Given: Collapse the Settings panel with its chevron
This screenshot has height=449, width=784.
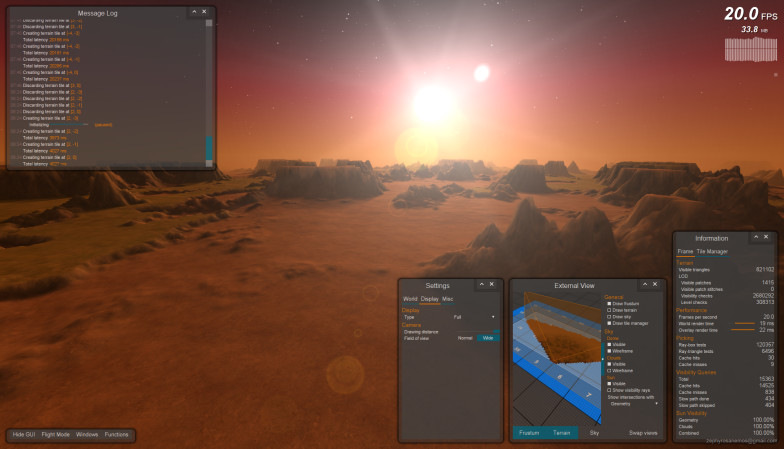Looking at the screenshot, I should pos(482,285).
